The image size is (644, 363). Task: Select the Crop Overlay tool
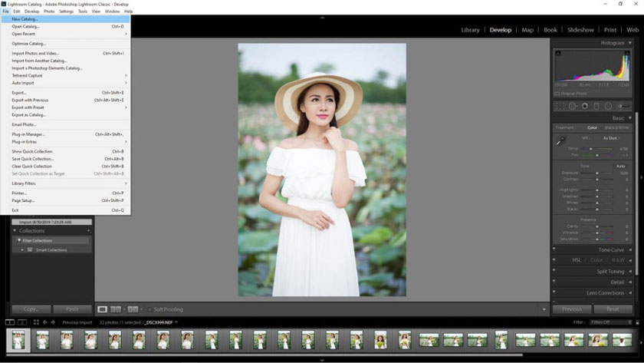(x=560, y=106)
